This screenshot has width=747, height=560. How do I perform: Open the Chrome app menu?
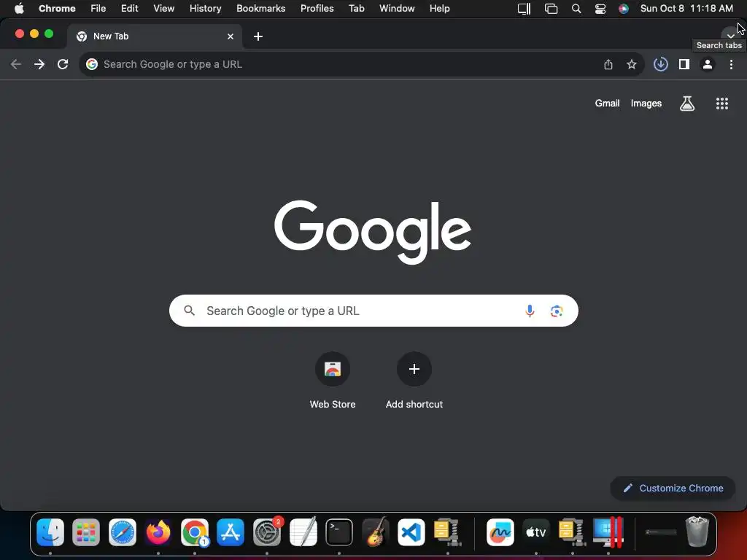pos(57,8)
